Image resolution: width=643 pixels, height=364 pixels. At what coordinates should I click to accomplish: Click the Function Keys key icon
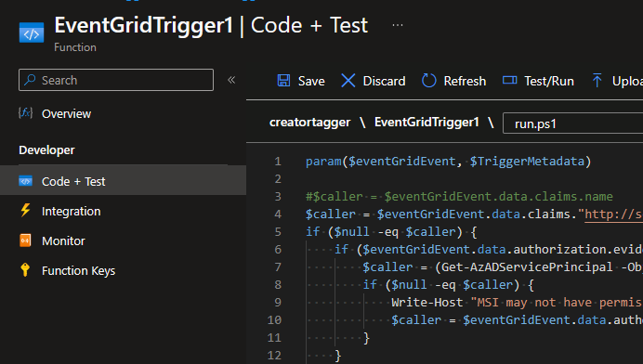25,269
